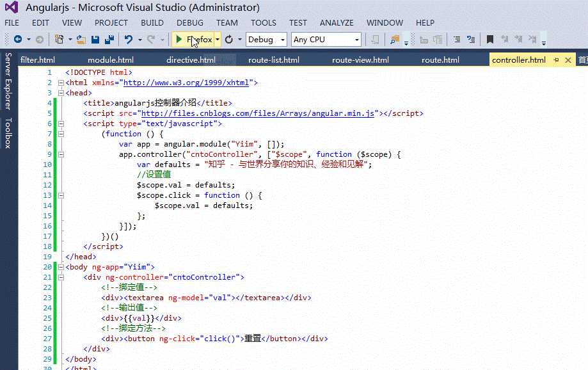The width and height of the screenshot is (588, 370).
Task: Open the PROJECT menu
Action: (111, 23)
